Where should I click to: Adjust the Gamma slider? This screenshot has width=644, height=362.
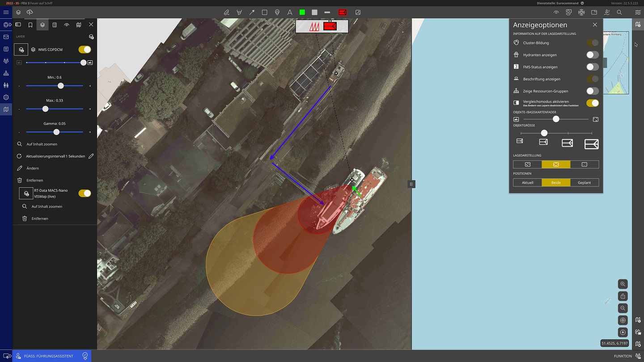click(56, 132)
